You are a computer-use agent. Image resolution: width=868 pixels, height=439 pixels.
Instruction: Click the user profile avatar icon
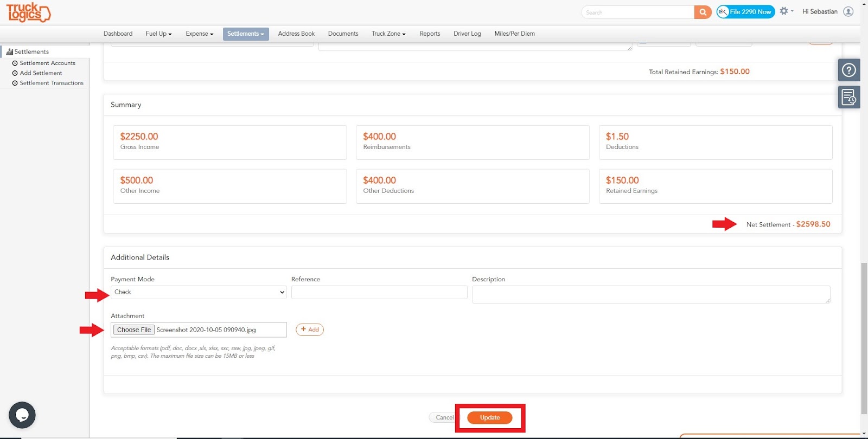coord(848,11)
